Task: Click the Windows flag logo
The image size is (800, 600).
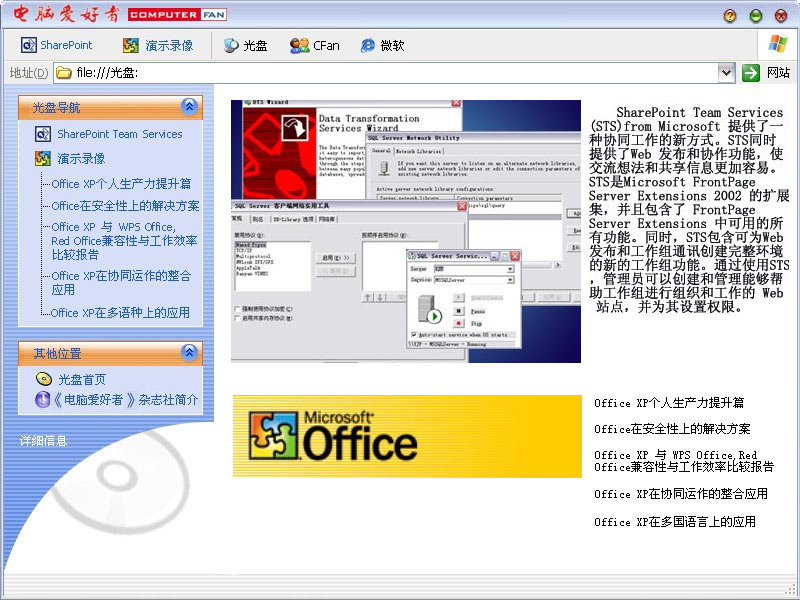Action: (778, 44)
